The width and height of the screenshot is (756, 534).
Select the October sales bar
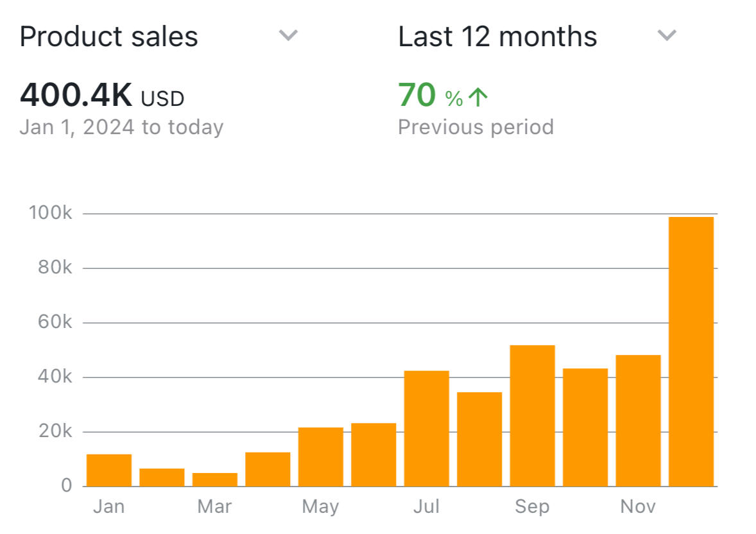585,427
